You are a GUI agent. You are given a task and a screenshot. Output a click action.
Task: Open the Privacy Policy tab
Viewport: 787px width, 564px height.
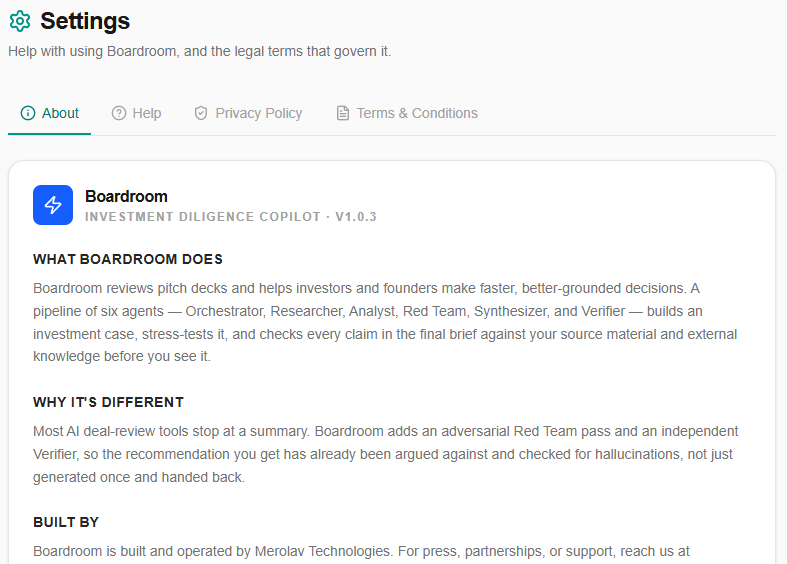pos(248,113)
